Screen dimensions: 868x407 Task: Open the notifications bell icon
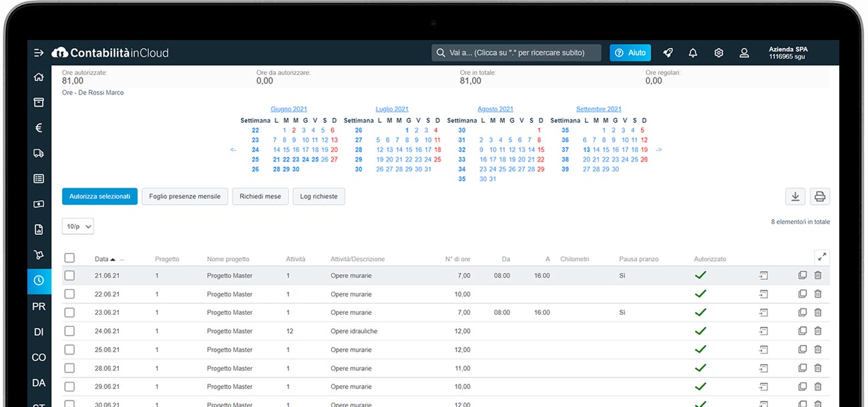coord(693,53)
